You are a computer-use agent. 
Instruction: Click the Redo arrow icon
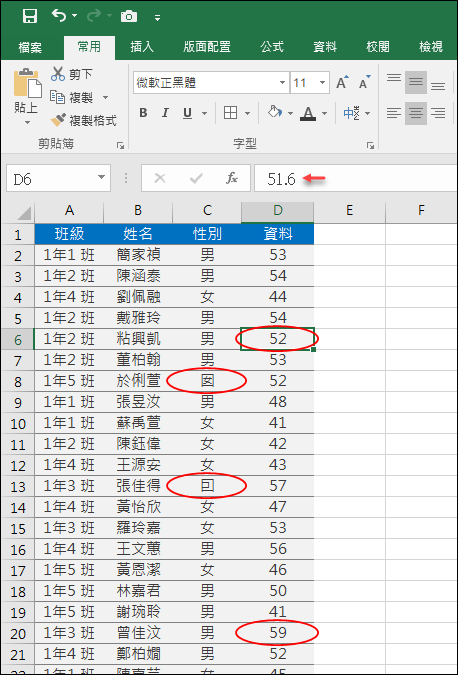coord(93,16)
